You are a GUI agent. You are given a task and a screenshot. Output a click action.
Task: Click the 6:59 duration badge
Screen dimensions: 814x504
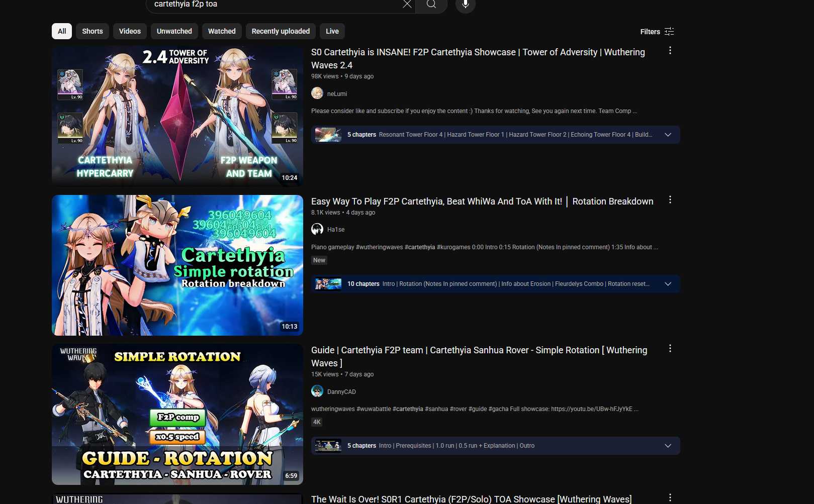click(291, 476)
